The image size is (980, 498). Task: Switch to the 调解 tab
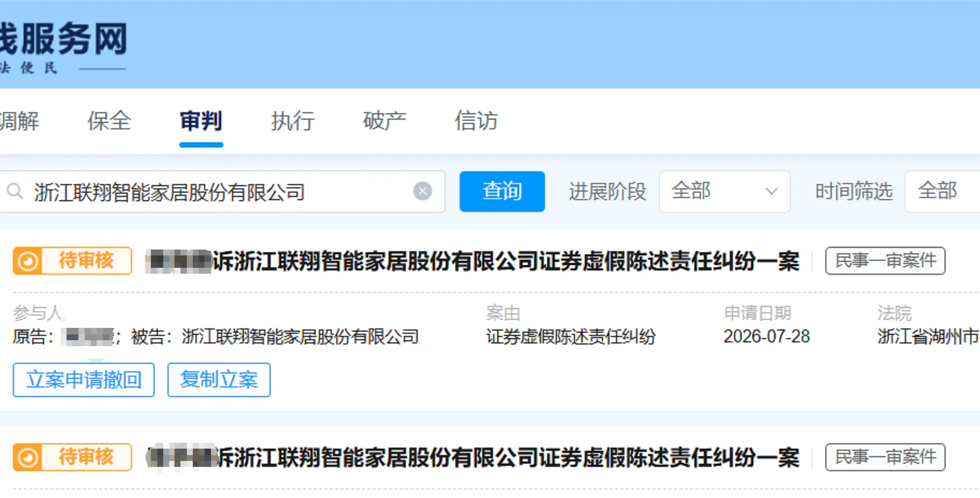pyautogui.click(x=19, y=121)
